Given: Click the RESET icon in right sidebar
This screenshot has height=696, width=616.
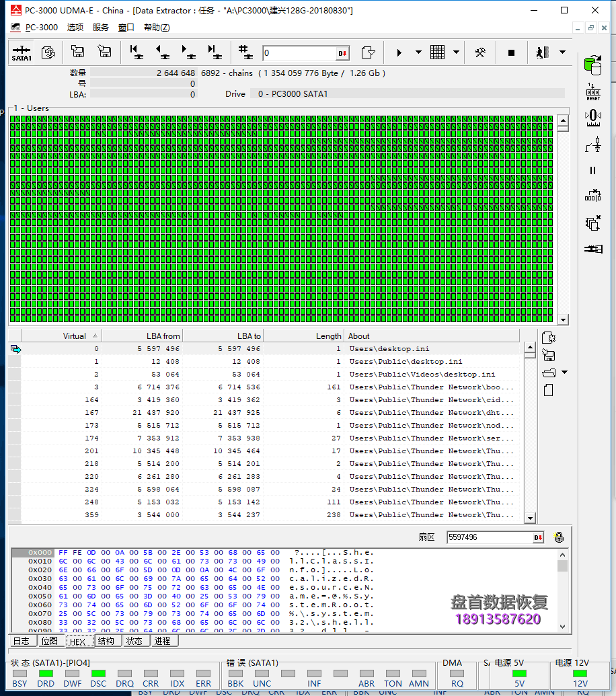Looking at the screenshot, I should pyautogui.click(x=592, y=92).
